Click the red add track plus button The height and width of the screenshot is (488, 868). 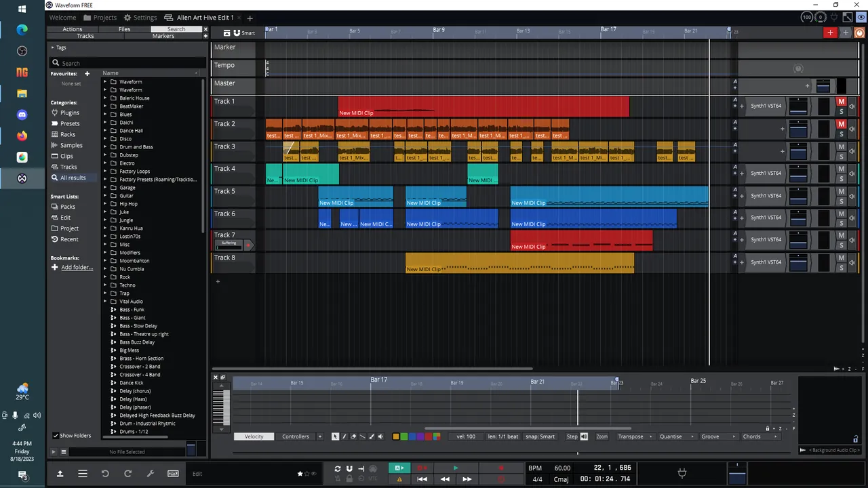point(830,33)
